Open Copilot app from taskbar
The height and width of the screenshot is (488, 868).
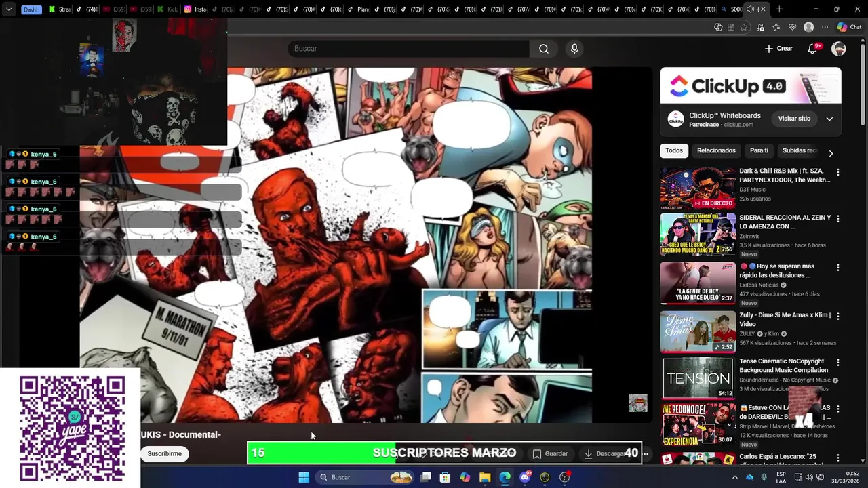point(465,477)
